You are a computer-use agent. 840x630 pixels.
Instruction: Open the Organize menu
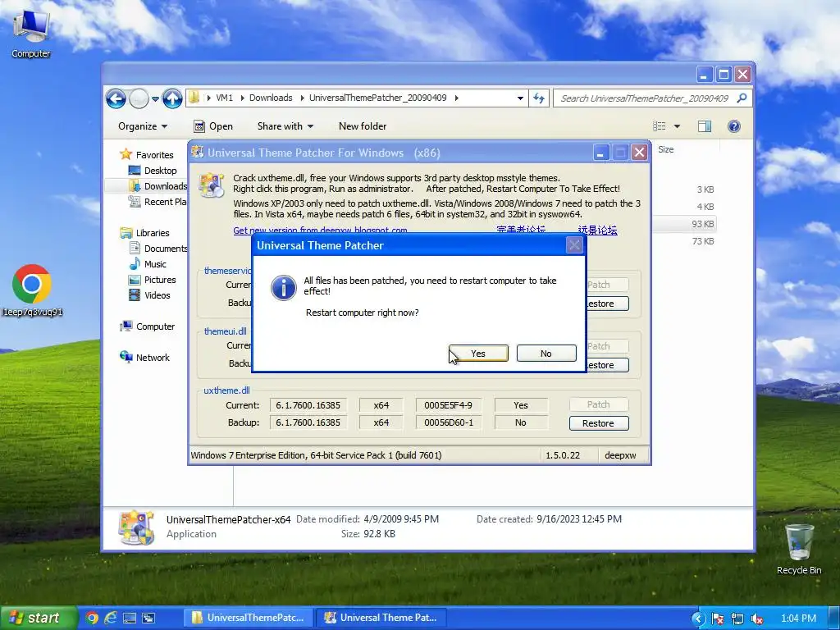coord(143,126)
